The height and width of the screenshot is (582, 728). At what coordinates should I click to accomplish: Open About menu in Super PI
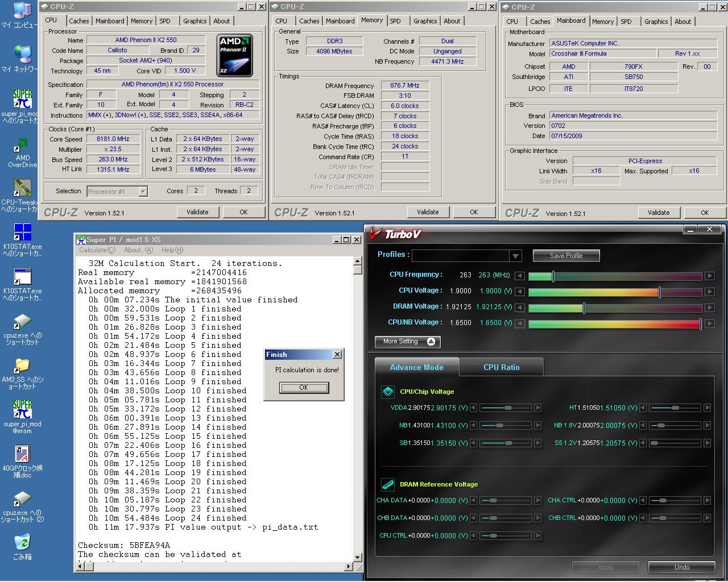[138, 250]
